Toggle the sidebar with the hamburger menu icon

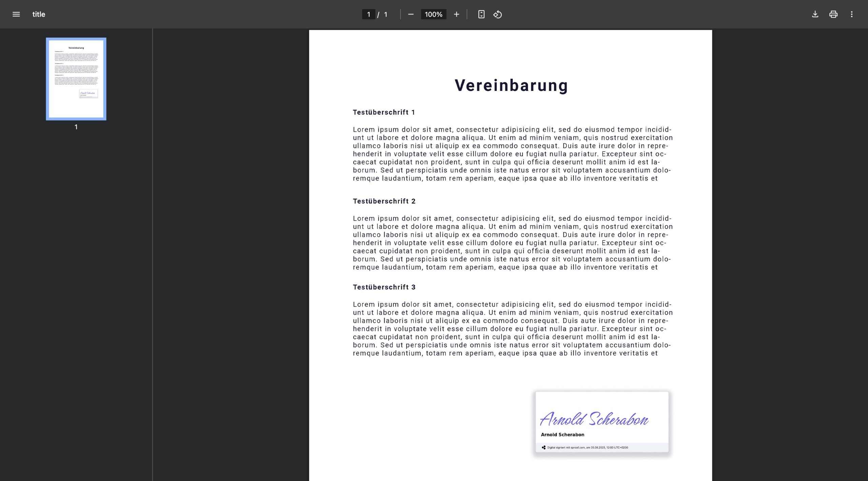(16, 14)
